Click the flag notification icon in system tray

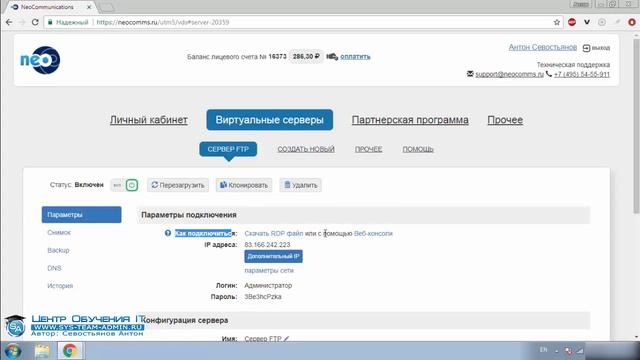569,351
